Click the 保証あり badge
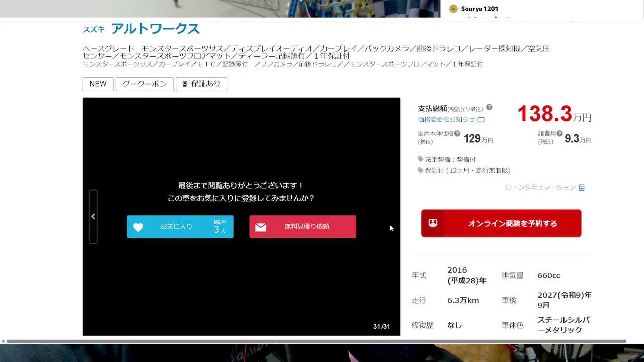 tap(201, 84)
